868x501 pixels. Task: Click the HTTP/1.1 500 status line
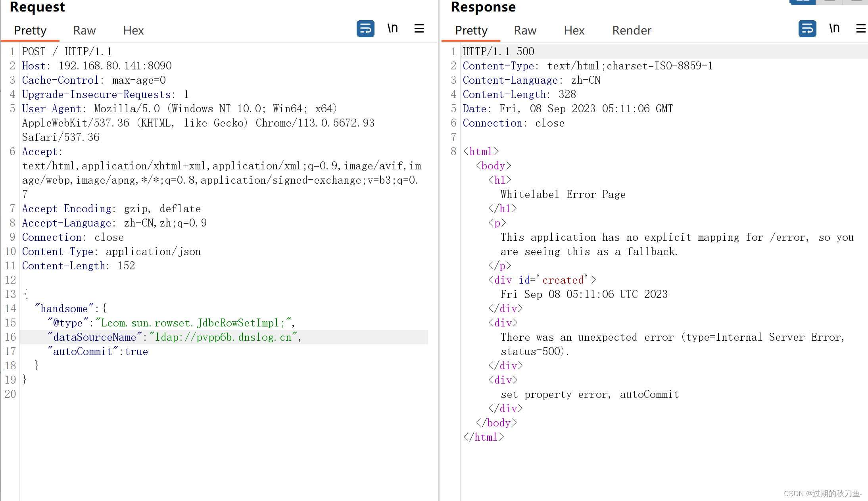[x=499, y=52]
